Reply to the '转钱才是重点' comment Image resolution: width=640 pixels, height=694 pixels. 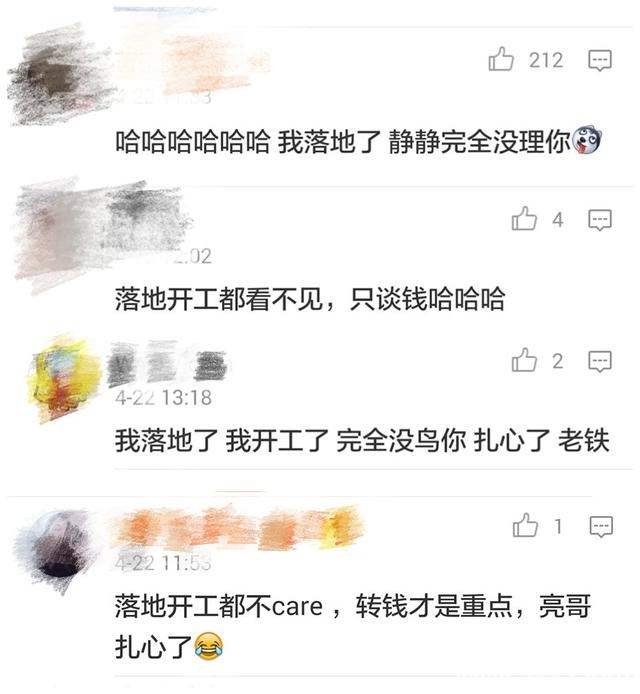coord(601,527)
